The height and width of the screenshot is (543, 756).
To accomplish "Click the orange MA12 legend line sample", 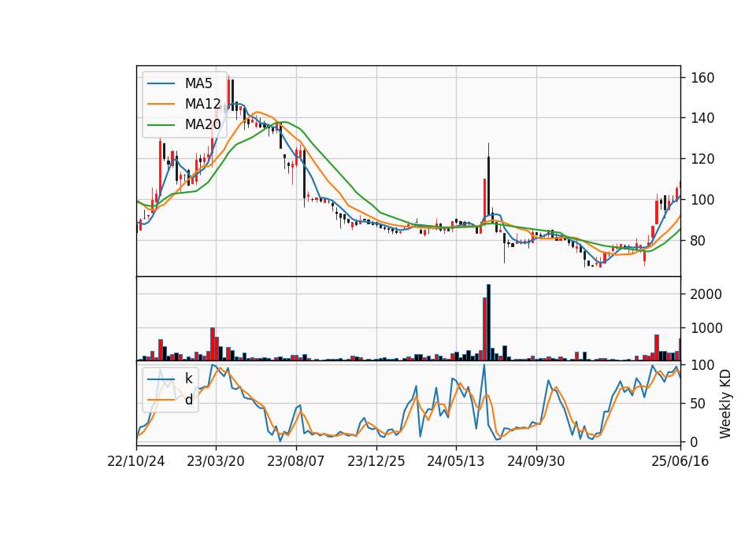I will pyautogui.click(x=161, y=104).
